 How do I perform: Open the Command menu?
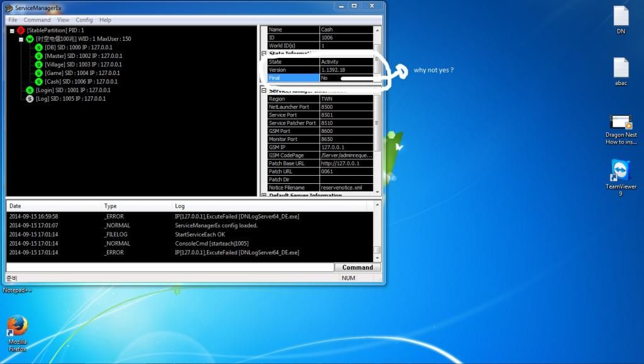[x=37, y=20]
